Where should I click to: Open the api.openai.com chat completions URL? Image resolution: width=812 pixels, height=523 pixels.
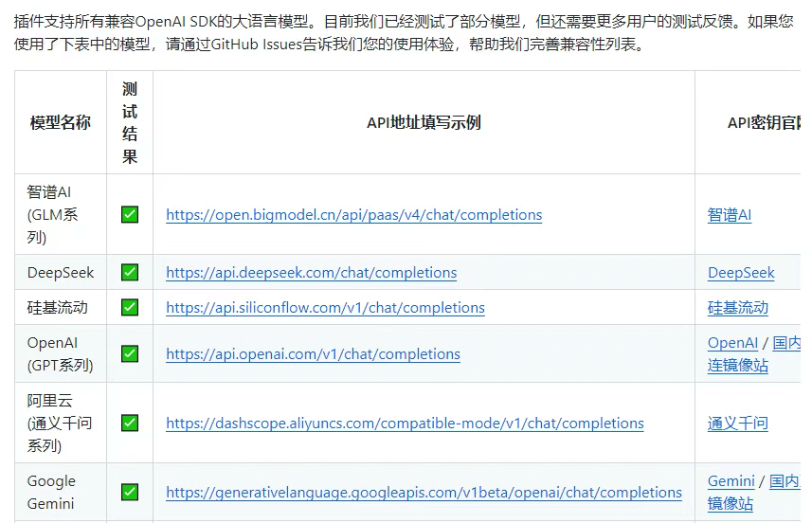pyautogui.click(x=313, y=354)
